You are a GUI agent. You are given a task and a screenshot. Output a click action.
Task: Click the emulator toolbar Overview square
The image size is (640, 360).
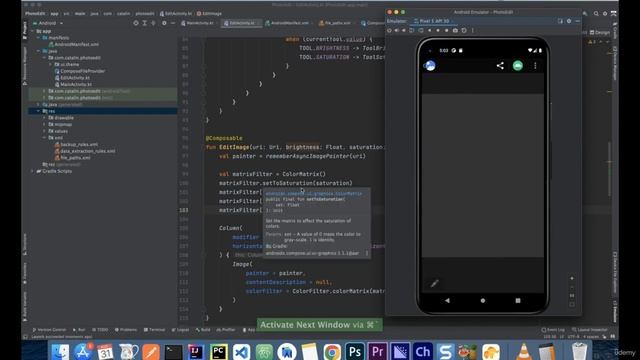click(447, 30)
